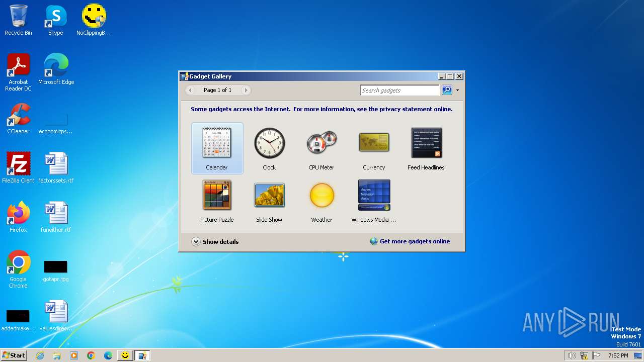Click the 7:52 PM taskbar clock
Viewport: 644px width, 362px height.
click(x=618, y=355)
